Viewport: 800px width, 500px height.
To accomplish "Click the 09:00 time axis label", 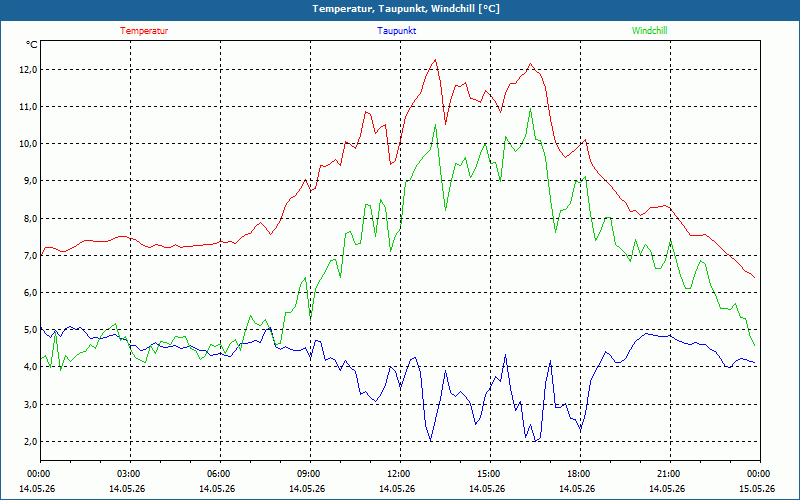I will (310, 474).
